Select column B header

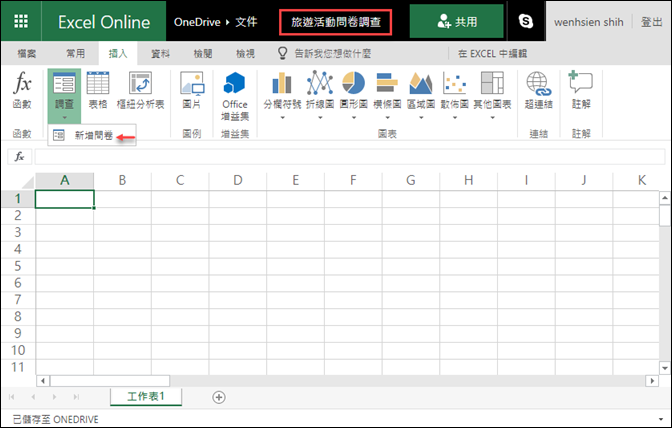click(122, 180)
